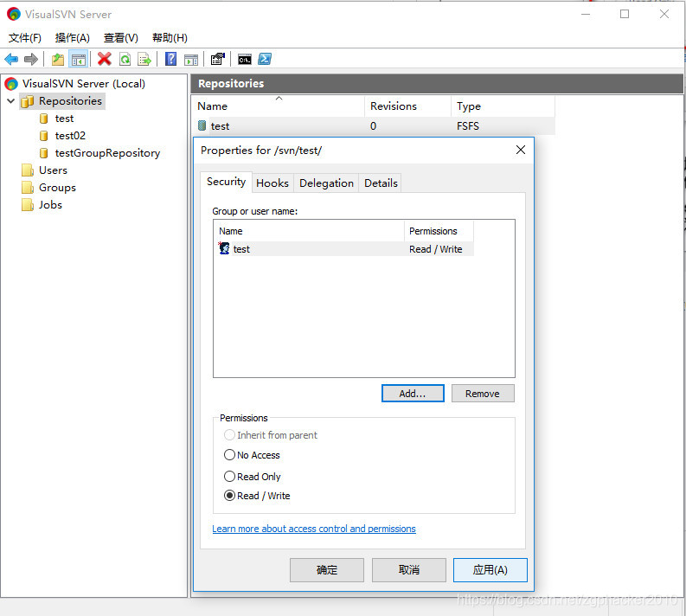Viewport: 686px width, 616px height.
Task: Open the 文件(F) menu
Action: pos(25,37)
